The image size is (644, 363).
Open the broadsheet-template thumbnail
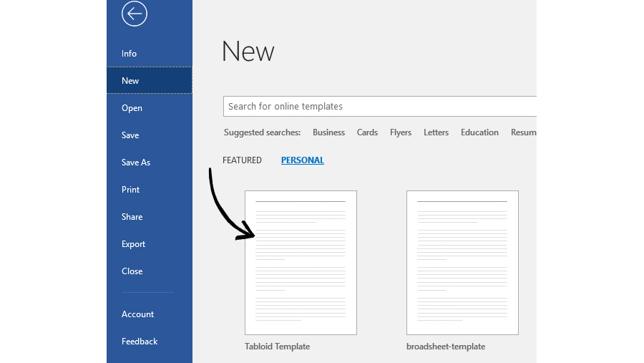coord(462,263)
